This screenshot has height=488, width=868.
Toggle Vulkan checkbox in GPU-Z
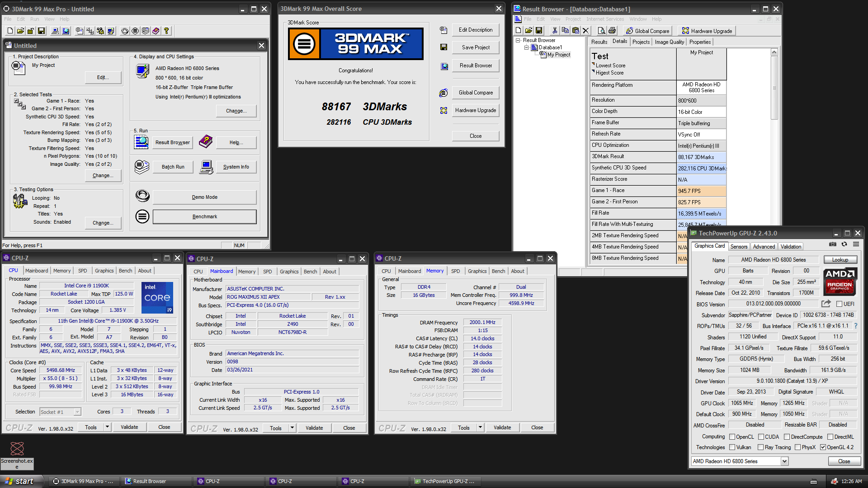click(x=732, y=447)
